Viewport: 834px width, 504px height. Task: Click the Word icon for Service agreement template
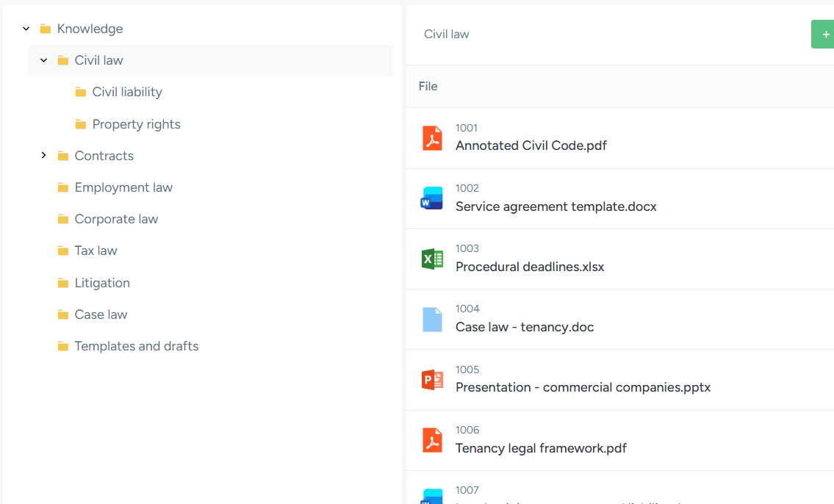[432, 198]
